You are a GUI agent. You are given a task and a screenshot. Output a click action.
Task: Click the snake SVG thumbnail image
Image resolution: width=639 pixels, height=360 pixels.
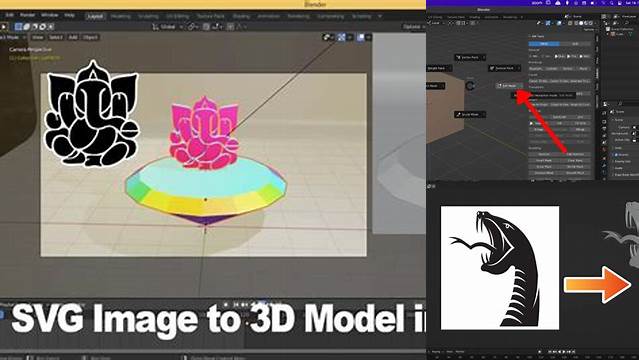click(500, 268)
